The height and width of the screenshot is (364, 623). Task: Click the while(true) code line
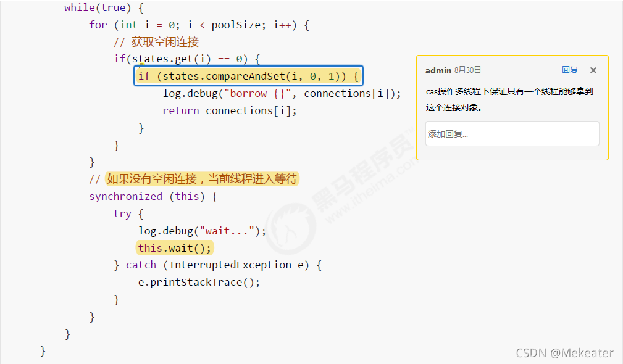coord(104,7)
